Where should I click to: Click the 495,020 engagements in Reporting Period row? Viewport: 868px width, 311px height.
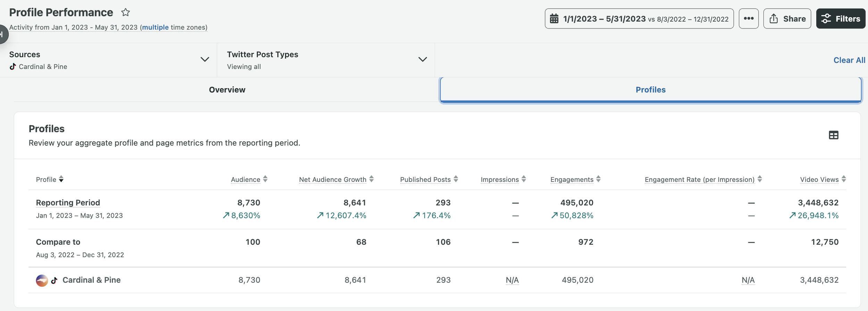pyautogui.click(x=577, y=203)
